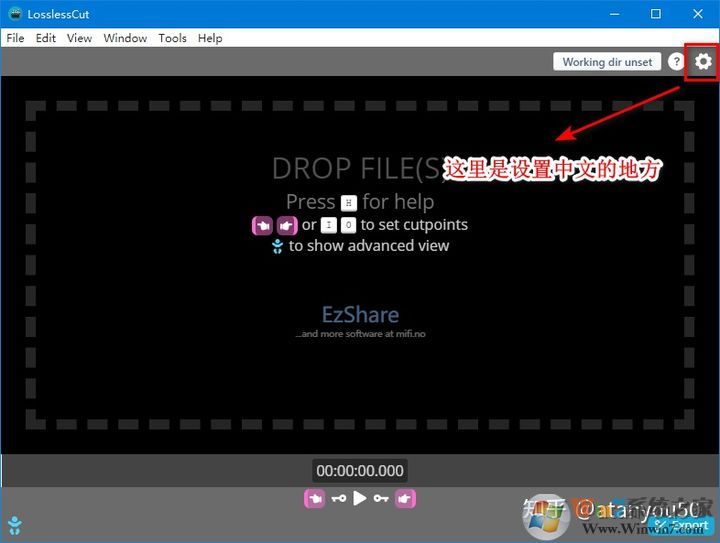
Task: Click the 00:00:00.000 timecode field
Action: (360, 471)
